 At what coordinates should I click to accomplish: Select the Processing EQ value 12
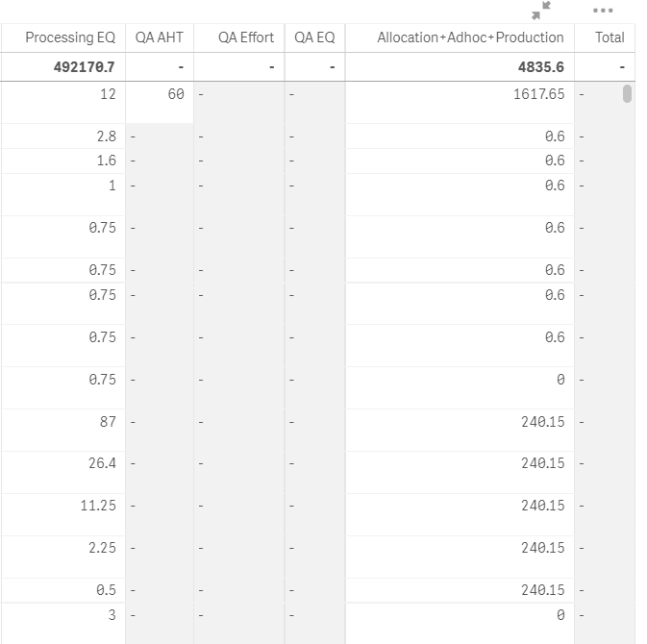tap(107, 94)
